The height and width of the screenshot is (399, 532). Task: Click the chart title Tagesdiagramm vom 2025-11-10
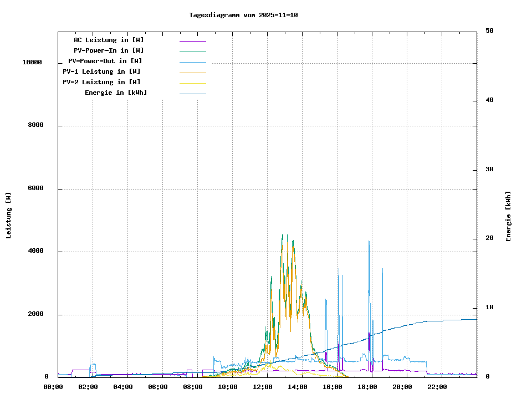point(243,15)
